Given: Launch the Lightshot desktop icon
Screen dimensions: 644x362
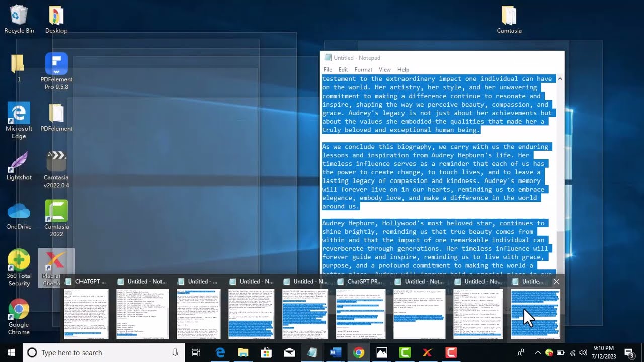Looking at the screenshot, I should coord(19,166).
